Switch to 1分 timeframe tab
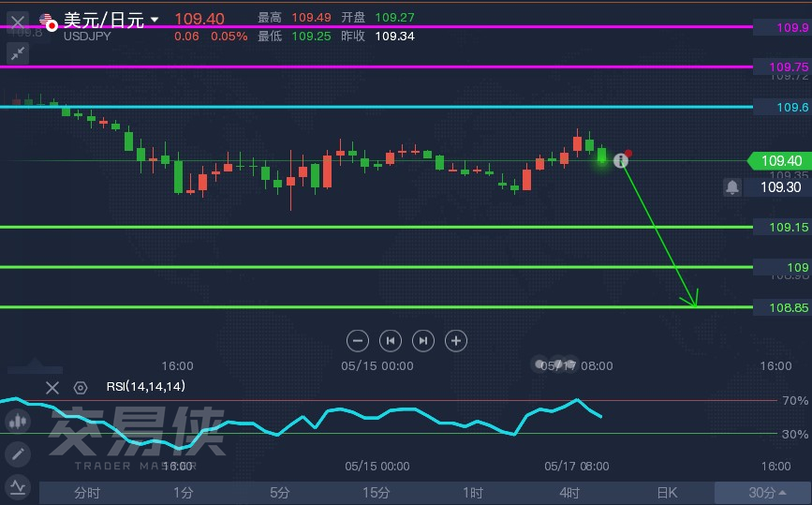 pos(184,493)
